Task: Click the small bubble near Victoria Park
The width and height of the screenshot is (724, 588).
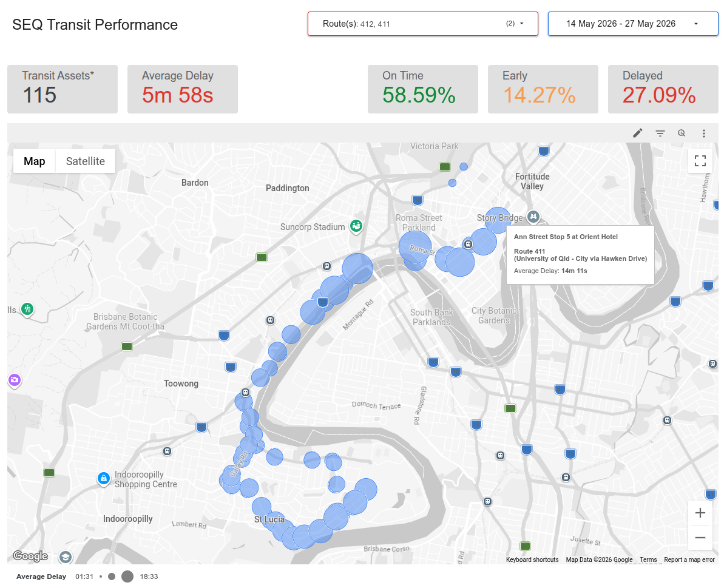Action: 464,167
